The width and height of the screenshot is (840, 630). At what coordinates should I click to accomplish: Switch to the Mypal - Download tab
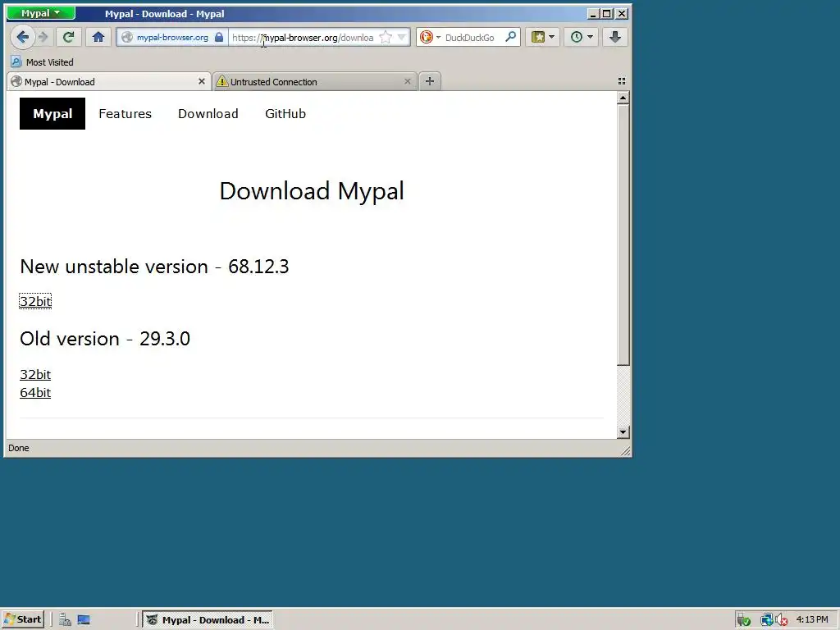pos(109,81)
